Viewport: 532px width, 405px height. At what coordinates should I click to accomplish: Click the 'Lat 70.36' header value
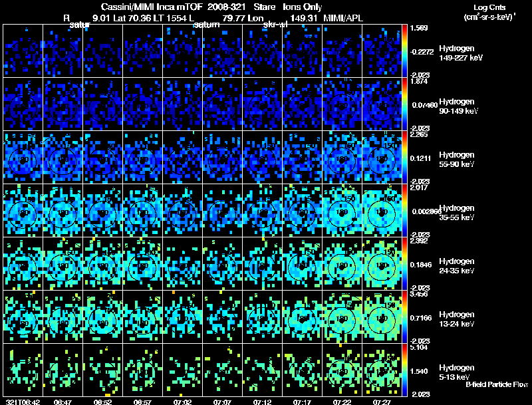coord(132,18)
